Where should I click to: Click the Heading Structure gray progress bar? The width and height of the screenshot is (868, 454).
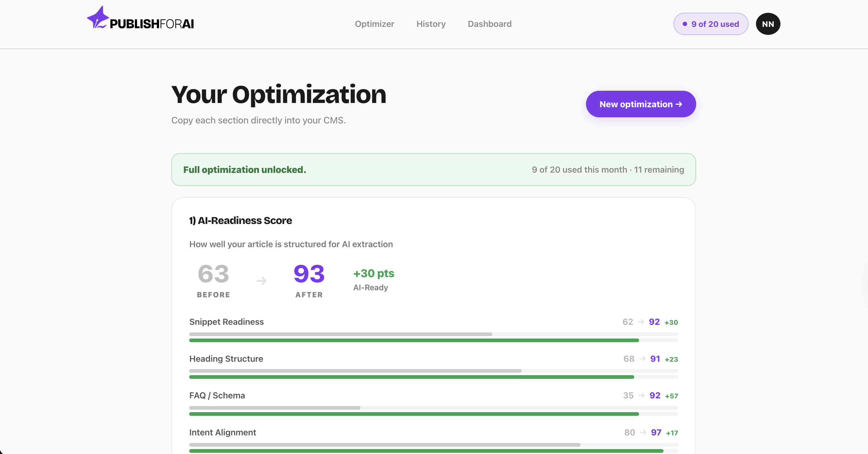354,371
